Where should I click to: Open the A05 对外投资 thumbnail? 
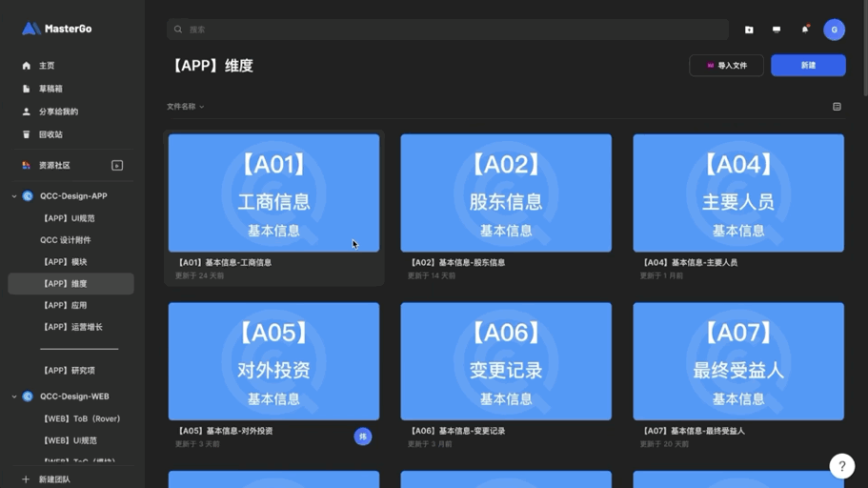[274, 361]
